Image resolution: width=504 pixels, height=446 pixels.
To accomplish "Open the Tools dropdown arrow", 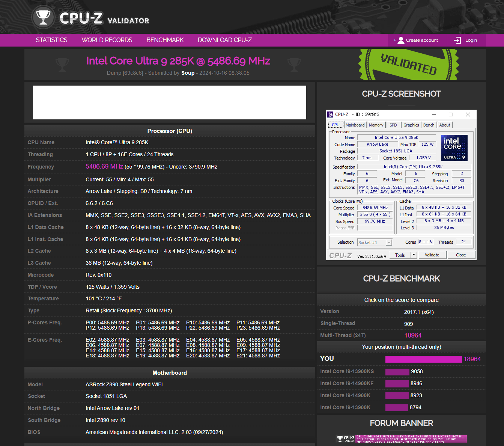I will point(414,255).
